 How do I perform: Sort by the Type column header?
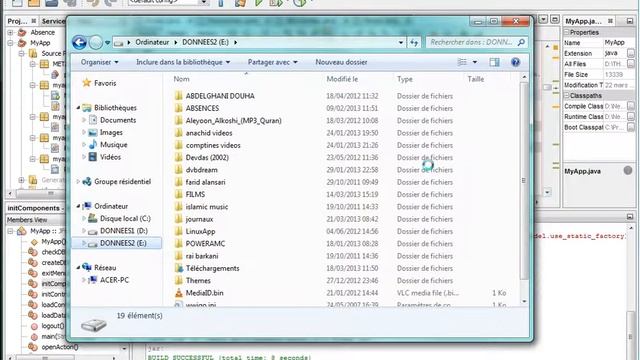pos(405,79)
